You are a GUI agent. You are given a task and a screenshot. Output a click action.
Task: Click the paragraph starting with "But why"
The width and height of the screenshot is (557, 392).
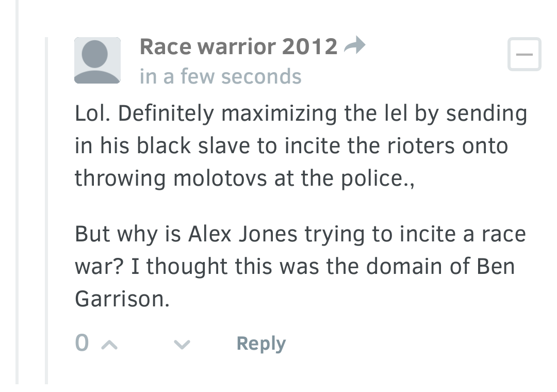[301, 266]
